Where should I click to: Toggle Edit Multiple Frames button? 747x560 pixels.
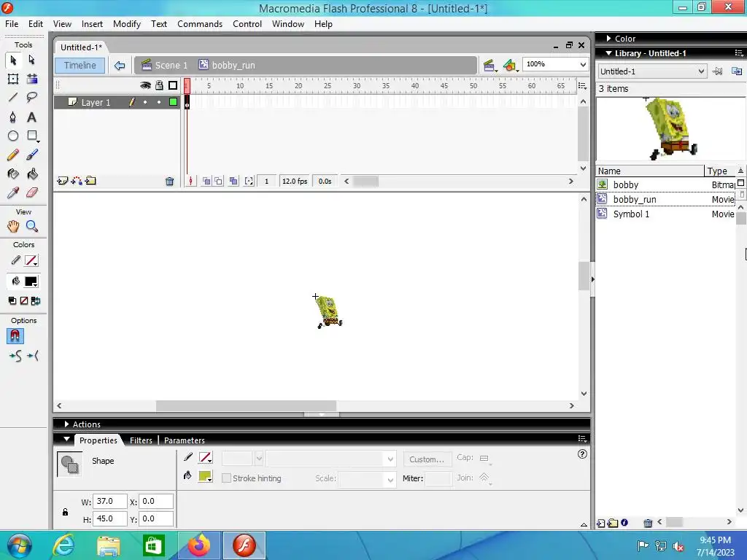point(233,181)
